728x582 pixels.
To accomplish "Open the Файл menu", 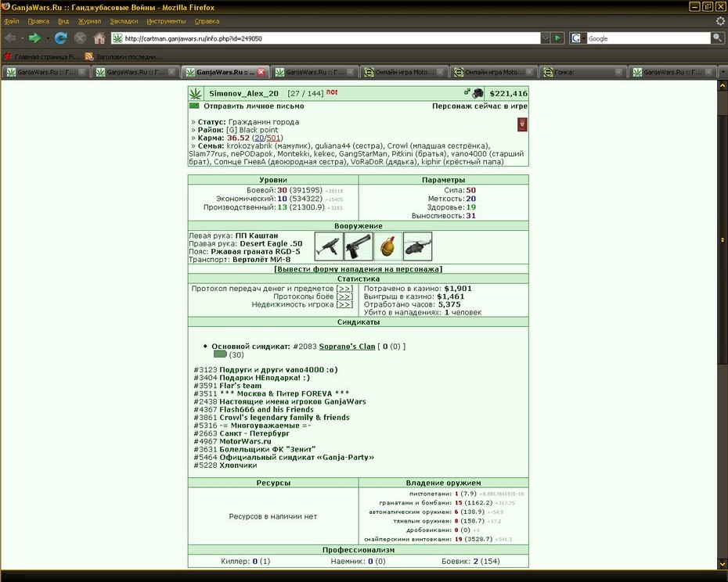I will tap(12, 21).
